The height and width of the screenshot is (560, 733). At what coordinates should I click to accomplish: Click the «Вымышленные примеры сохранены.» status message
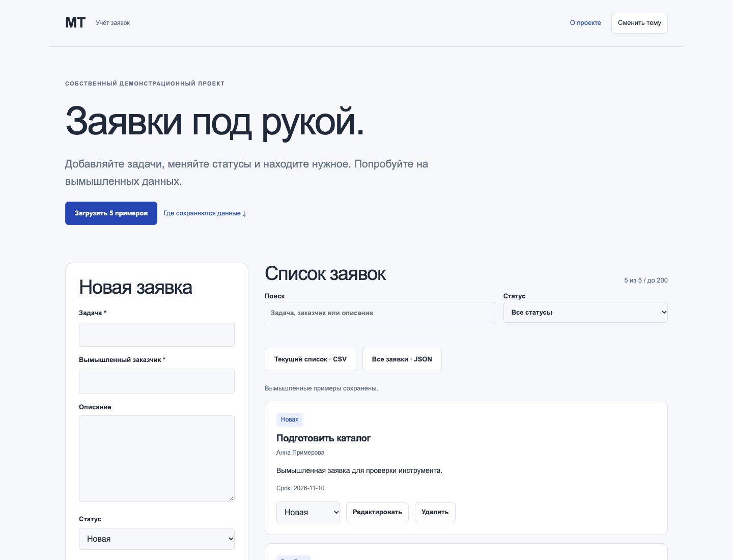(x=321, y=388)
